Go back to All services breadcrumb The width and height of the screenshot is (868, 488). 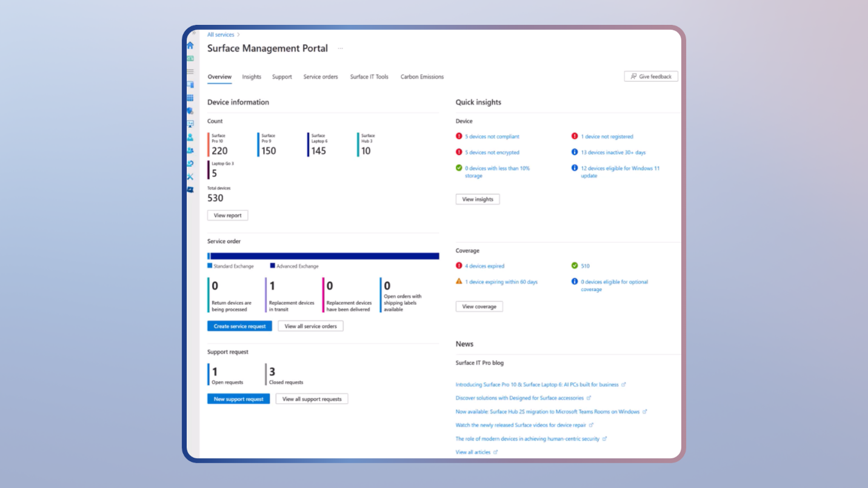[x=221, y=35]
